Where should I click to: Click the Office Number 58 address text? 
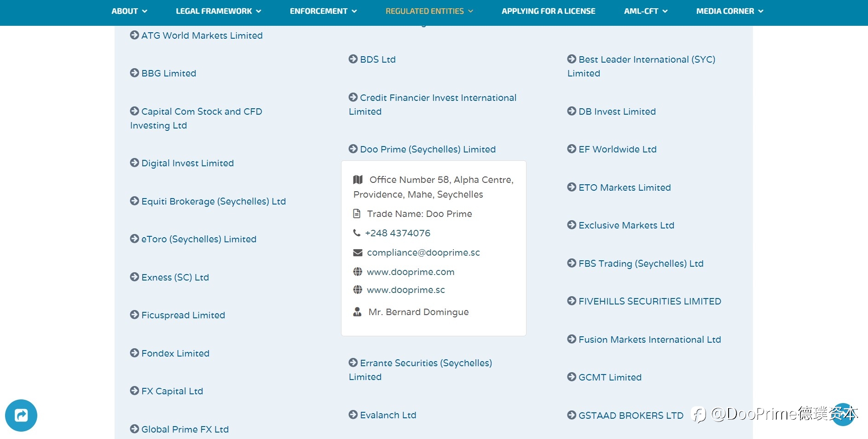tap(434, 187)
